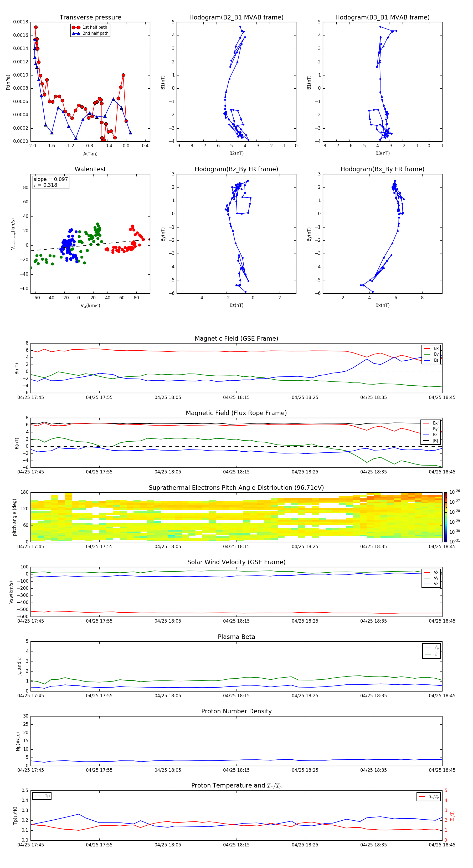Click the pitch angle colorbar
Viewport: 473px width, 868px height.
(446, 517)
